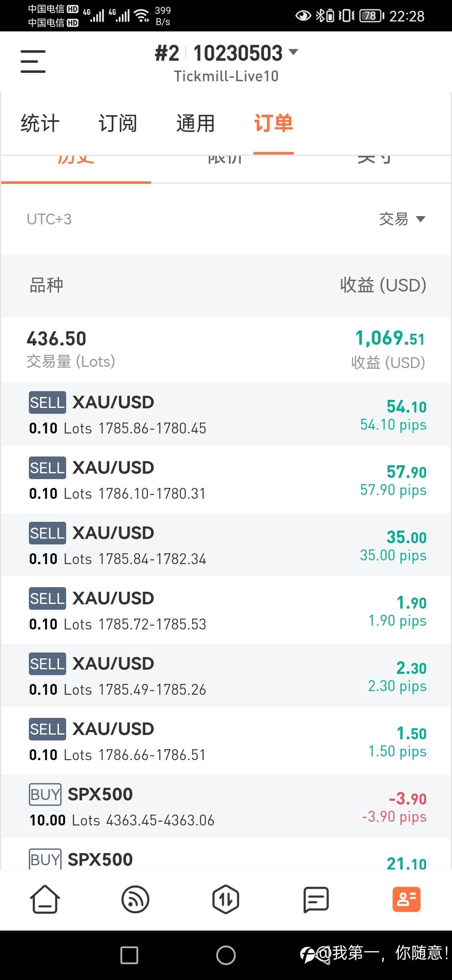Open the trade arrows hexagon icon
Screen dimensions: 452x980
[226, 899]
